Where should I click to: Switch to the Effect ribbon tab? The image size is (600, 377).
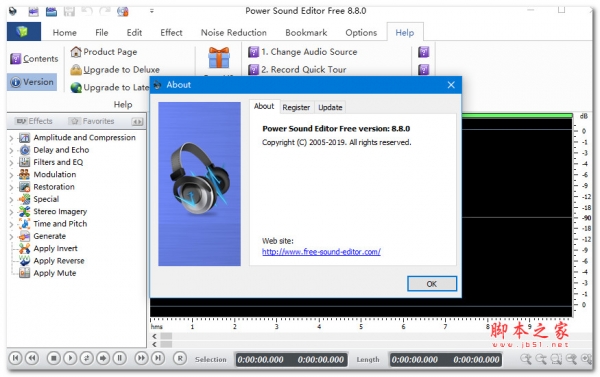click(x=171, y=33)
